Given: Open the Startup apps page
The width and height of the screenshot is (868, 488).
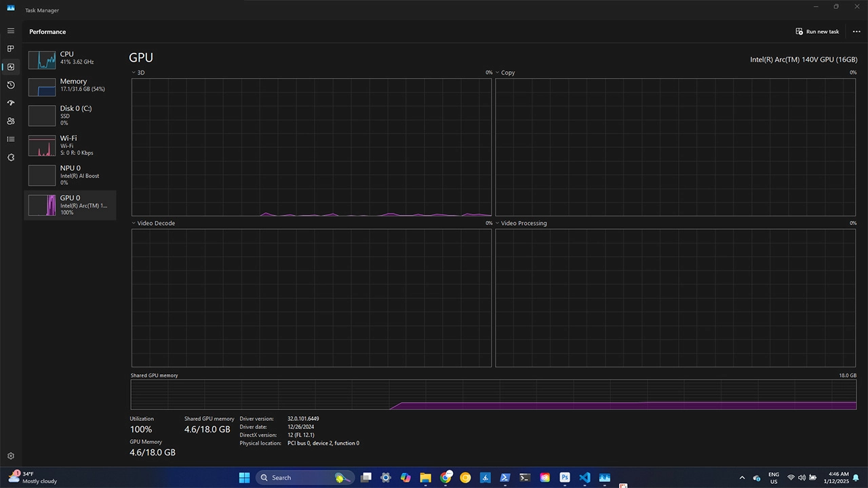Looking at the screenshot, I should [x=10, y=103].
